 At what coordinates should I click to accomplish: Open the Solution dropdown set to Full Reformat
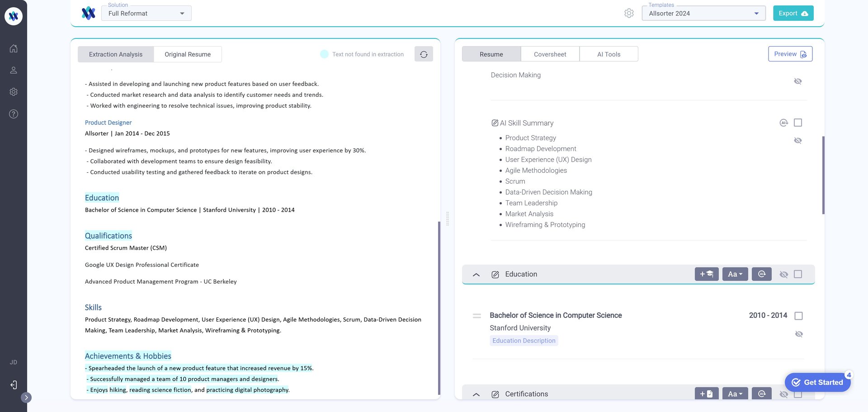pyautogui.click(x=146, y=13)
